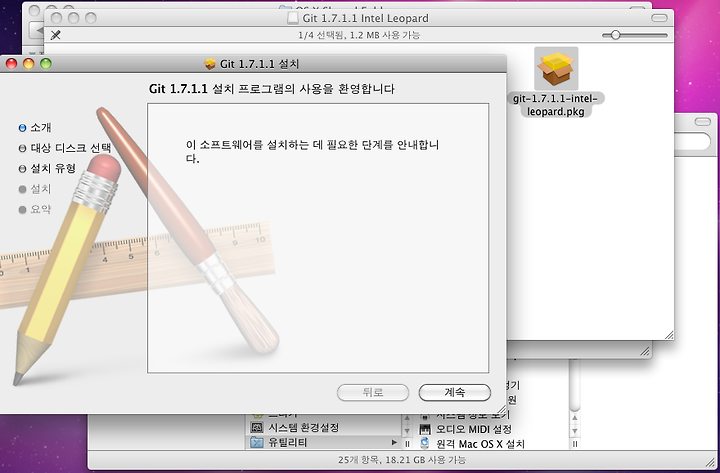This screenshot has width=720, height=473.
Task: Zoom the Git installer window with green button
Action: 45,64
